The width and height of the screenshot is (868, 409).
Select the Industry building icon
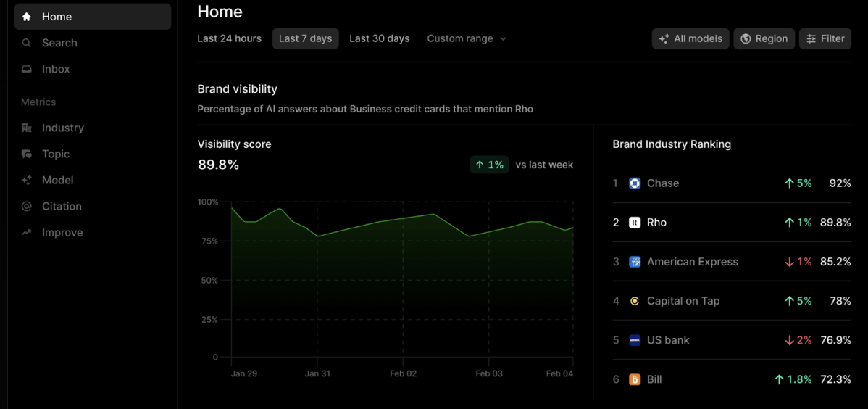[x=27, y=128]
